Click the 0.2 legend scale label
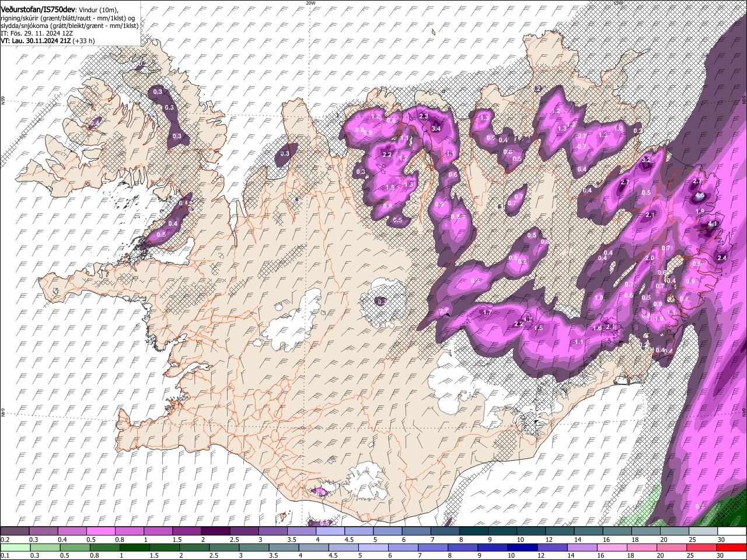Screen dimensions: 747x560 (x=5, y=540)
